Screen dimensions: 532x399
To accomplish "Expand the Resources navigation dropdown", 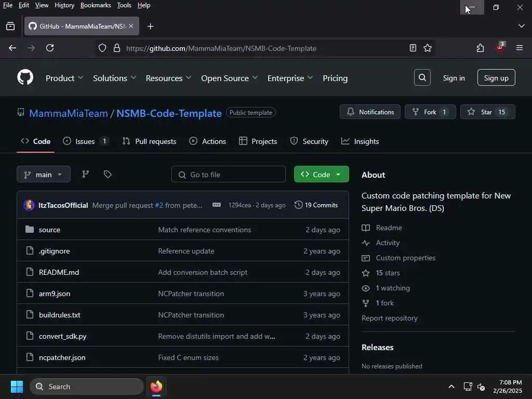I will coord(168,78).
